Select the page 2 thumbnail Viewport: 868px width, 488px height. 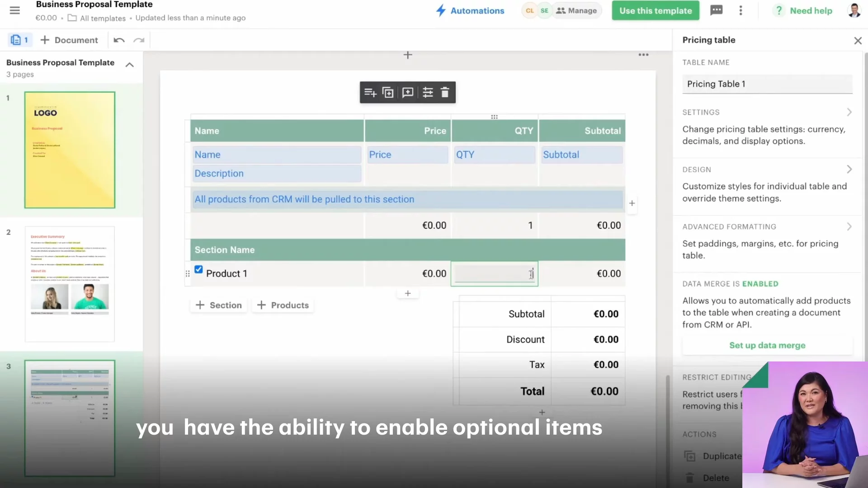pyautogui.click(x=70, y=284)
